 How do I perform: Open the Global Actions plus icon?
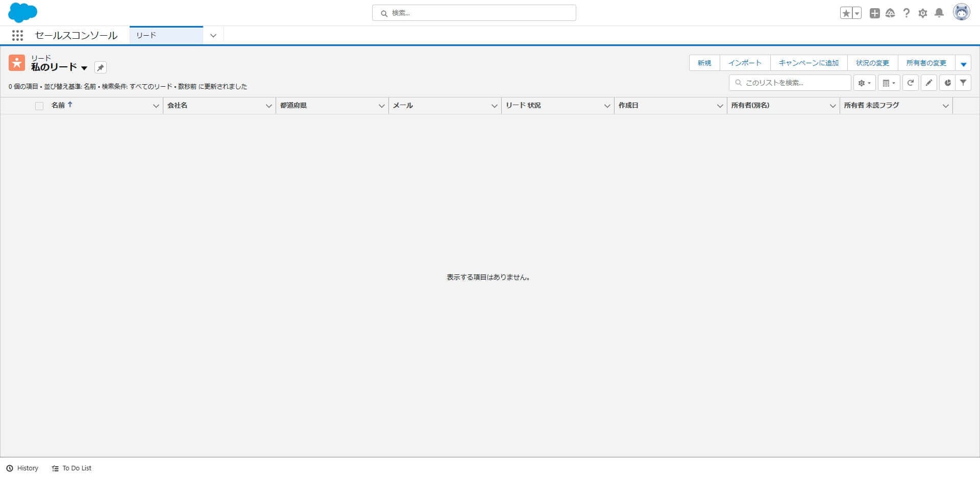[874, 13]
